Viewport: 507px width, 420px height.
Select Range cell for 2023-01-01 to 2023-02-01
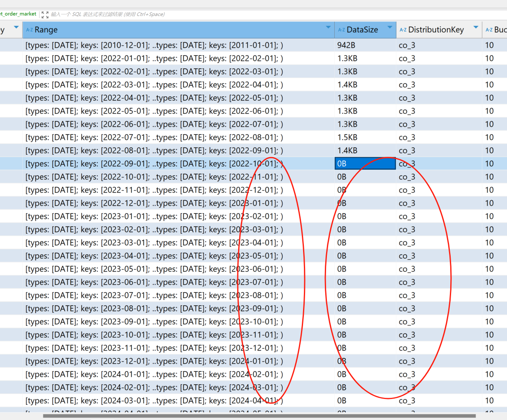point(154,216)
